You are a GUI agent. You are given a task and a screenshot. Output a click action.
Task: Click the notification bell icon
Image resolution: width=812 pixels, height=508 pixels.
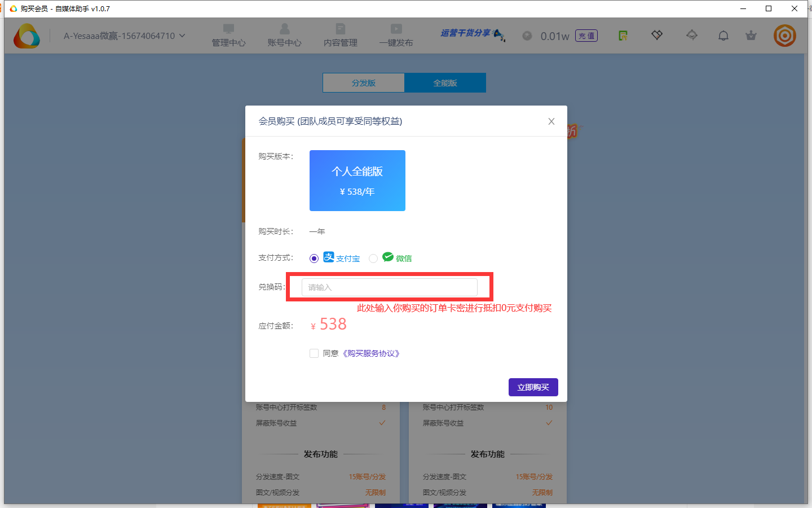coord(723,36)
